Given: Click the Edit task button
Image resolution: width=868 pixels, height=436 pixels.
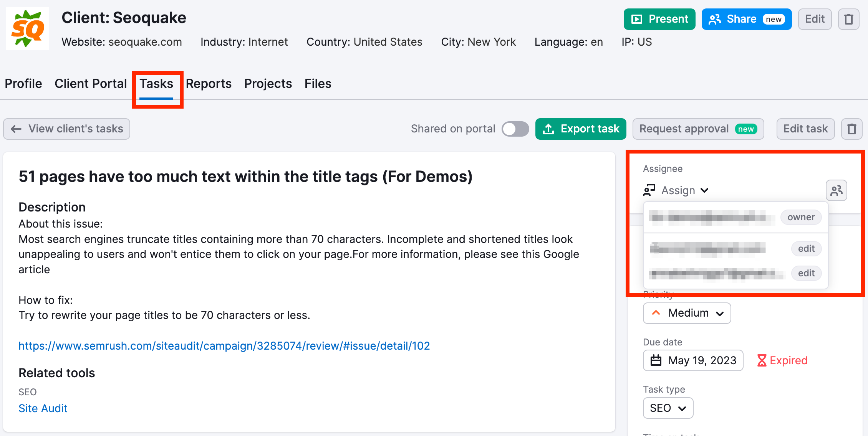Looking at the screenshot, I should click(x=805, y=129).
